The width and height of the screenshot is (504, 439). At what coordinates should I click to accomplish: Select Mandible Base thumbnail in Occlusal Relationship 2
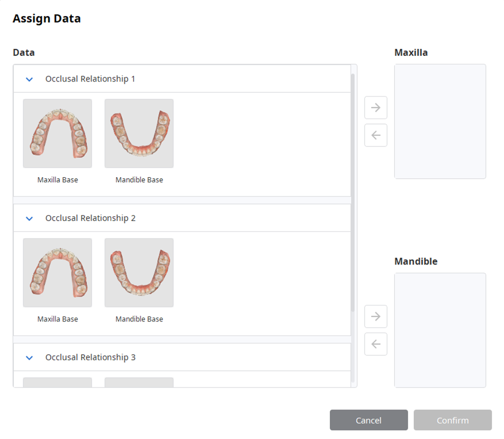(x=139, y=273)
